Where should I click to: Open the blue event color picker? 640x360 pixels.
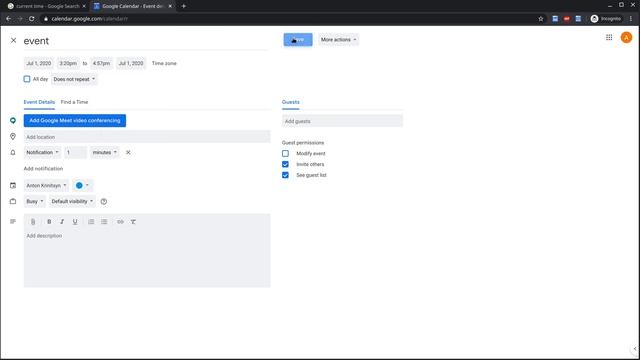click(x=82, y=185)
